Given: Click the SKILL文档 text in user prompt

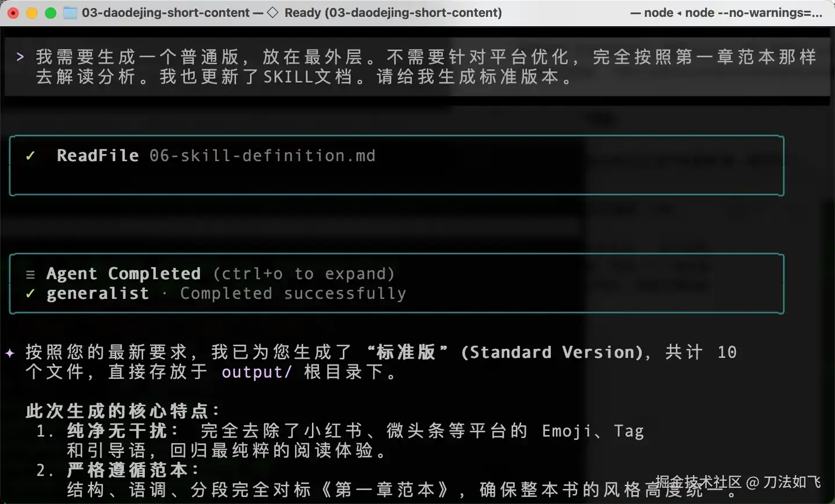Looking at the screenshot, I should click(308, 76).
